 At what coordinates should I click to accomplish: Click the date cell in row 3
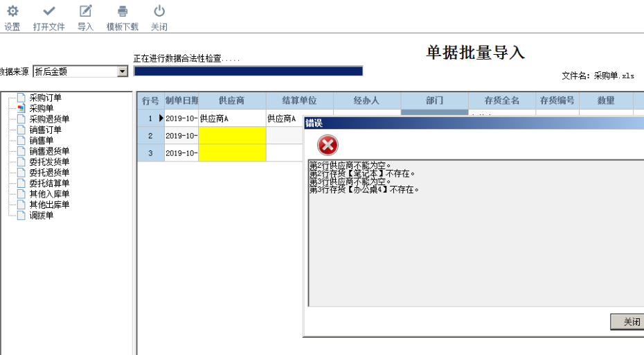tap(181, 153)
